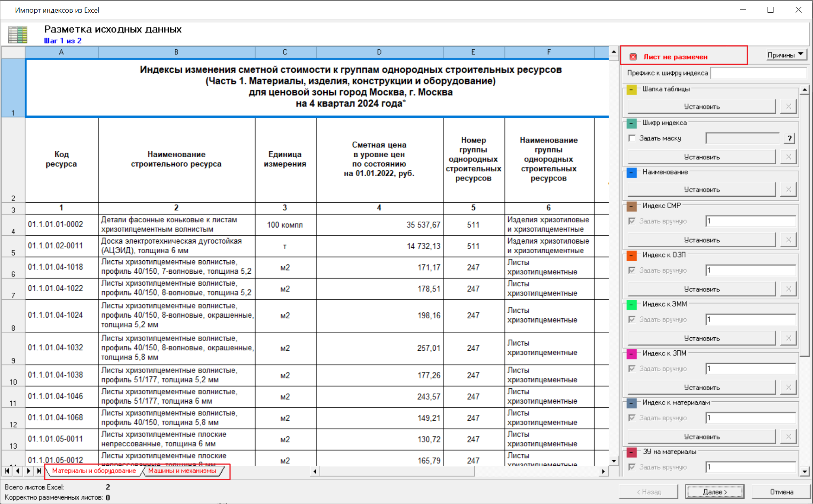This screenshot has height=504, width=813.
Task: Switch to the Машины и механизмы sheet tab
Action: click(x=182, y=471)
